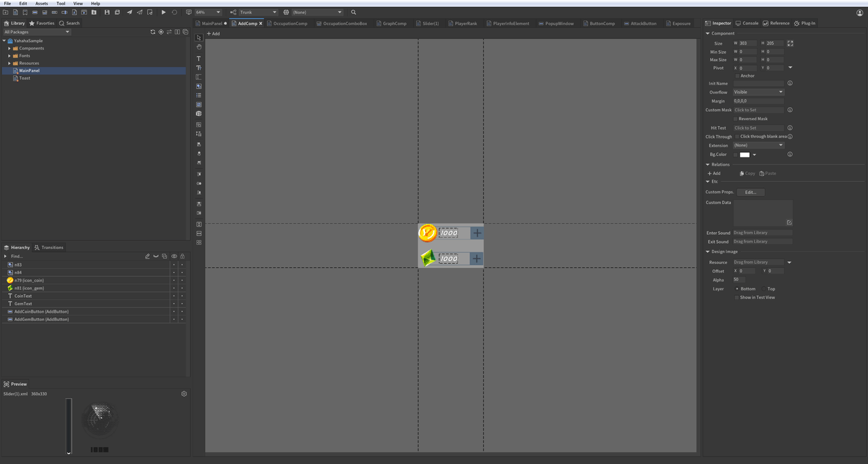Open the Assets menu
868x464 pixels.
pyautogui.click(x=41, y=3)
